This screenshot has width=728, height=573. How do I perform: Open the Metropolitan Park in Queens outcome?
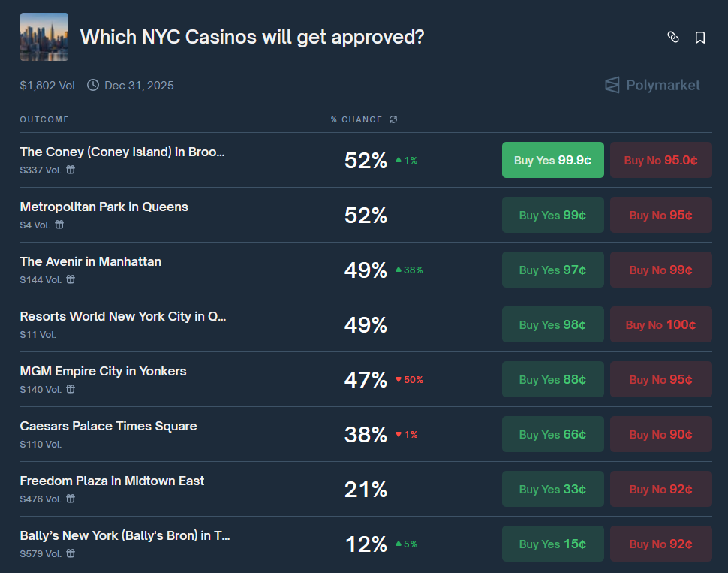click(x=104, y=207)
